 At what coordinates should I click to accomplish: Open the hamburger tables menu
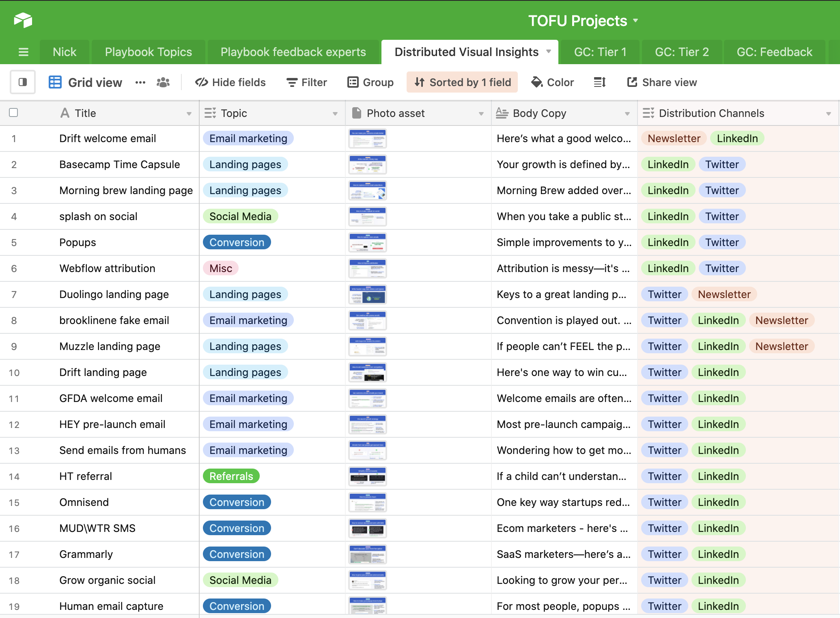pyautogui.click(x=24, y=52)
